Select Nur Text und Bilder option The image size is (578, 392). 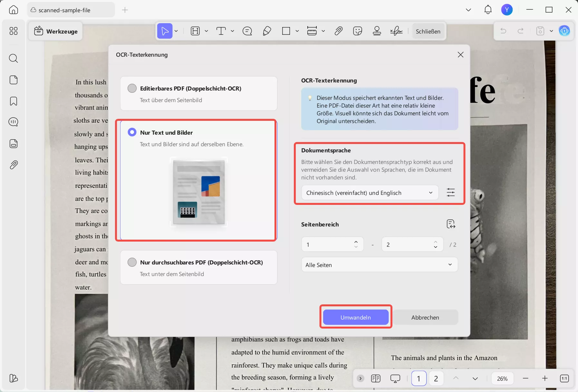(x=132, y=132)
